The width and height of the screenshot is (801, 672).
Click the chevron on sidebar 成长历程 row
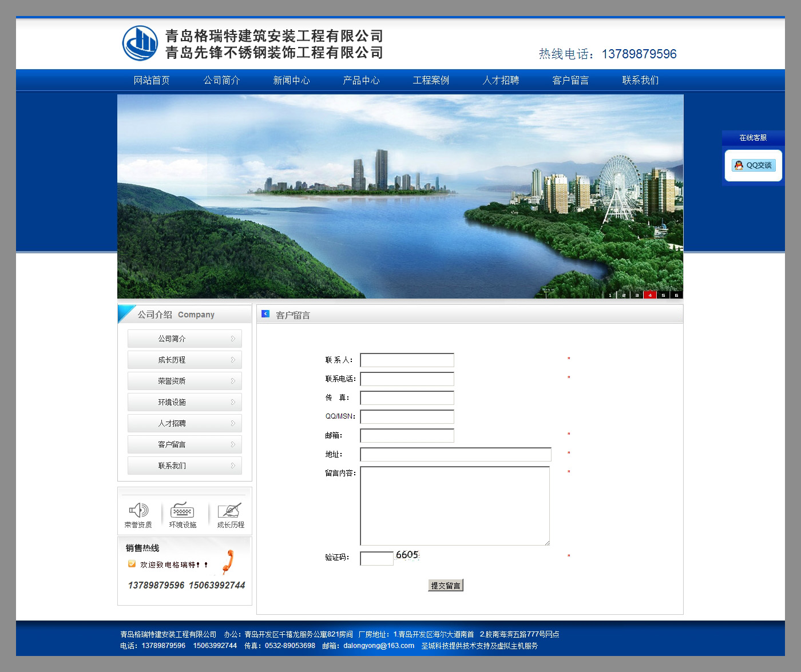[x=233, y=360]
